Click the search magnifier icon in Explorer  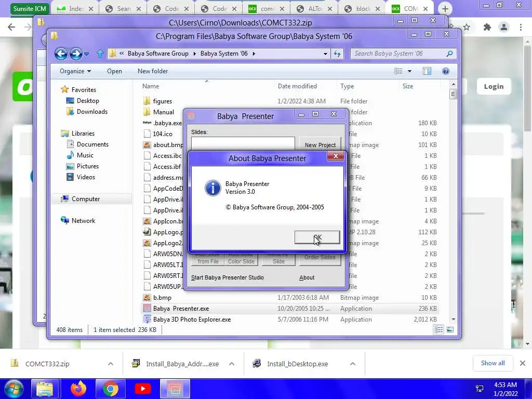449,54
